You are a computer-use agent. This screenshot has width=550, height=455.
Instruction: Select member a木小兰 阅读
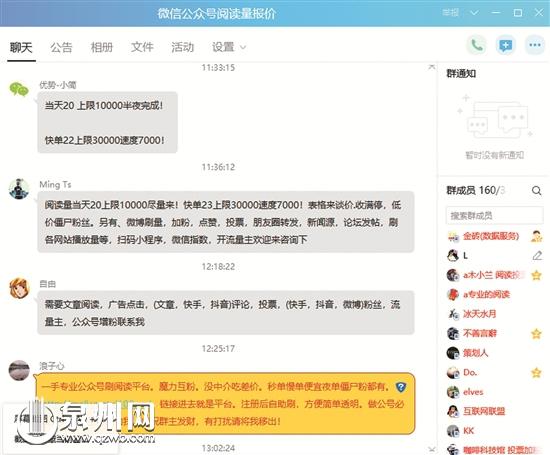495,275
